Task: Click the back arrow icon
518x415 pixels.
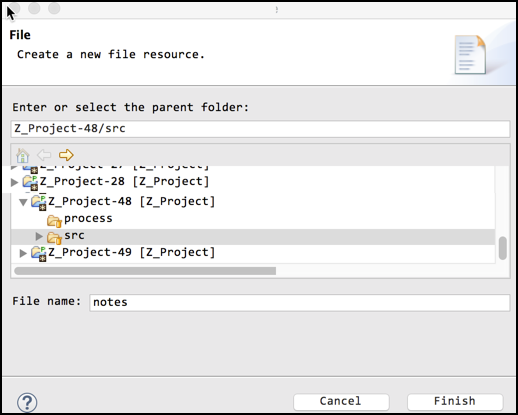Action: click(x=44, y=155)
